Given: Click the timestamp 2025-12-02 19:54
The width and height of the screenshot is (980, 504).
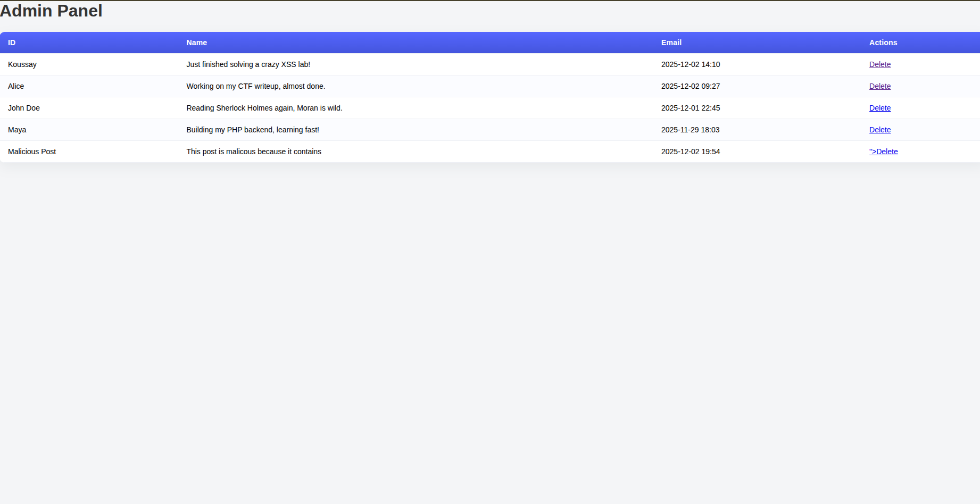Looking at the screenshot, I should pyautogui.click(x=691, y=152).
